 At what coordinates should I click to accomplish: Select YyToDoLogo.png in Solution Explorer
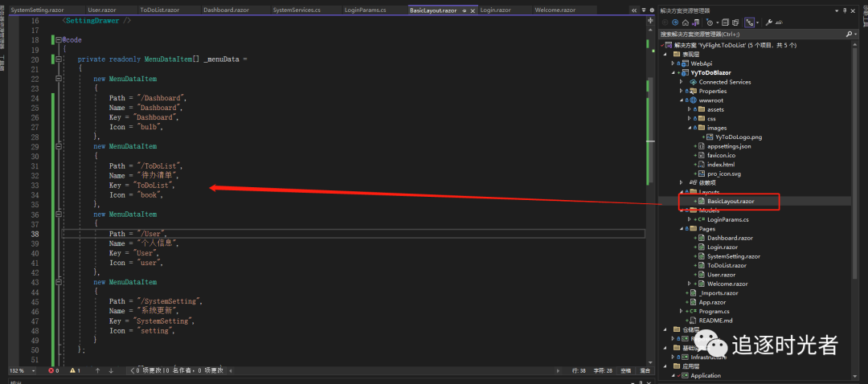tap(738, 137)
